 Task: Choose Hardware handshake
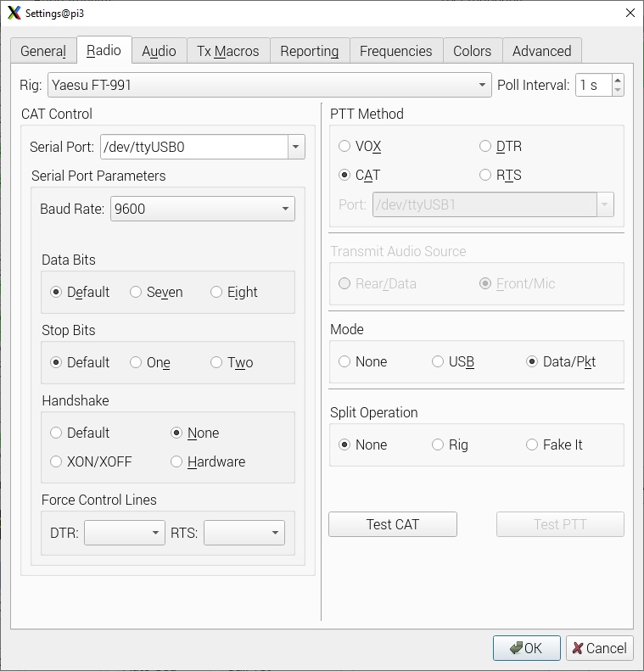coord(208,461)
